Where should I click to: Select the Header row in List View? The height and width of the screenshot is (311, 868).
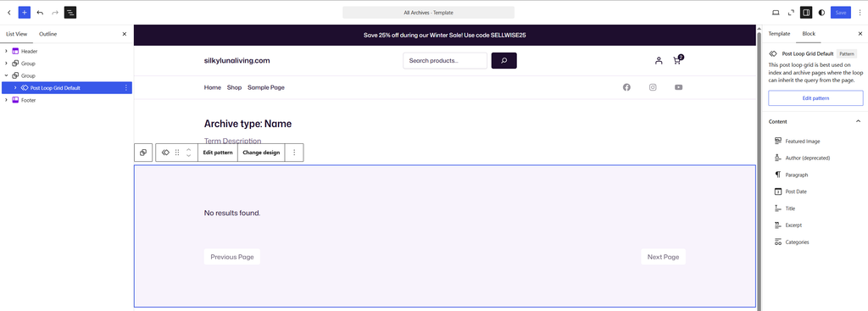tap(66, 51)
